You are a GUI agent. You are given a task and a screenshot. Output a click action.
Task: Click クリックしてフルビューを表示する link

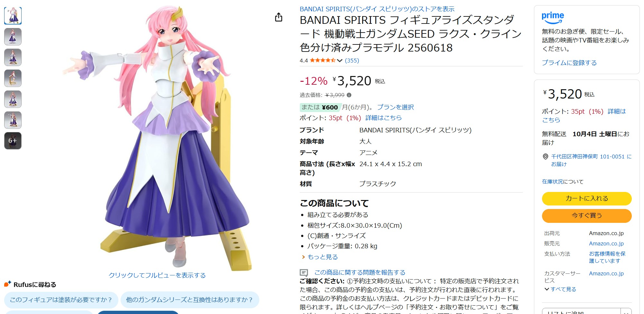(x=157, y=275)
